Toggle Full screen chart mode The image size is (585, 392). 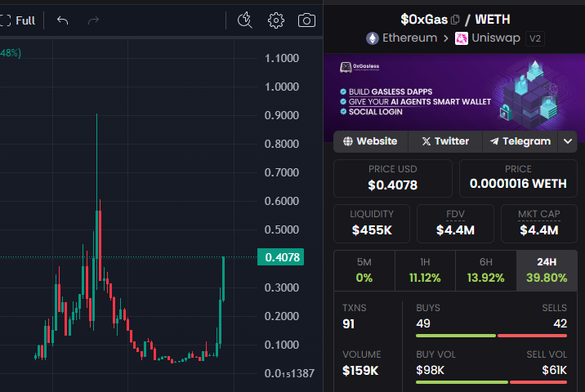point(17,20)
